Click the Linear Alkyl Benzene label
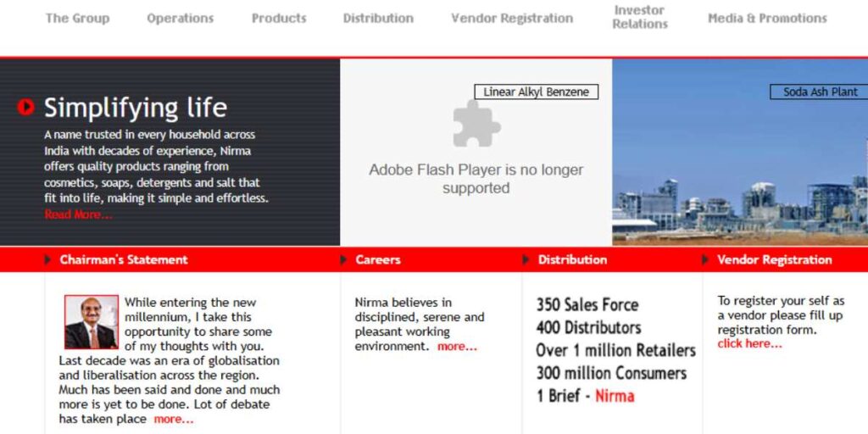This screenshot has height=434, width=868. coord(537,92)
